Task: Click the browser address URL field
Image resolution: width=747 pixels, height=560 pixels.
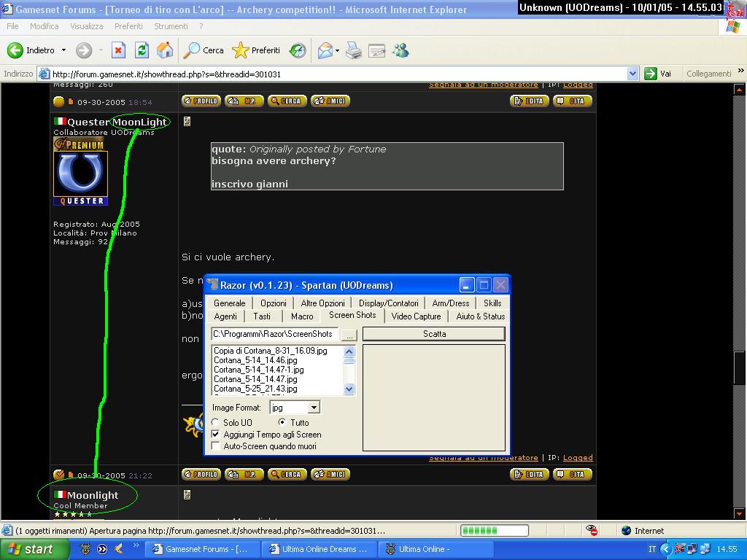Action: coord(338,74)
